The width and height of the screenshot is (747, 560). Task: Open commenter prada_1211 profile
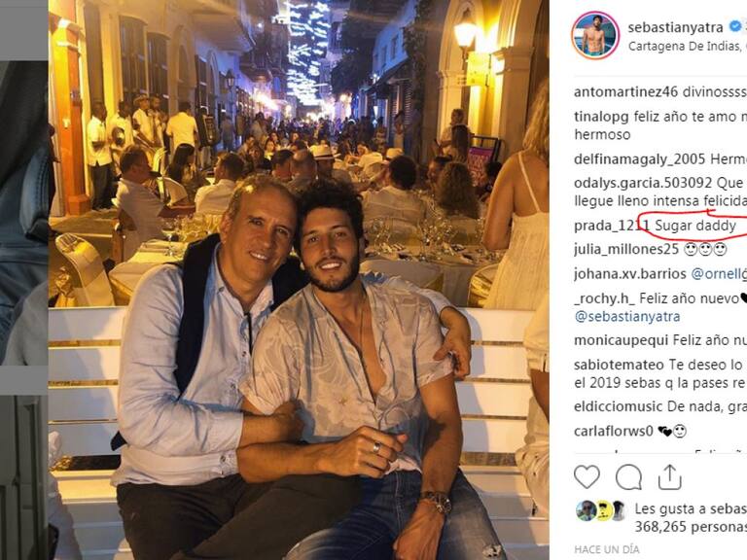click(x=612, y=226)
